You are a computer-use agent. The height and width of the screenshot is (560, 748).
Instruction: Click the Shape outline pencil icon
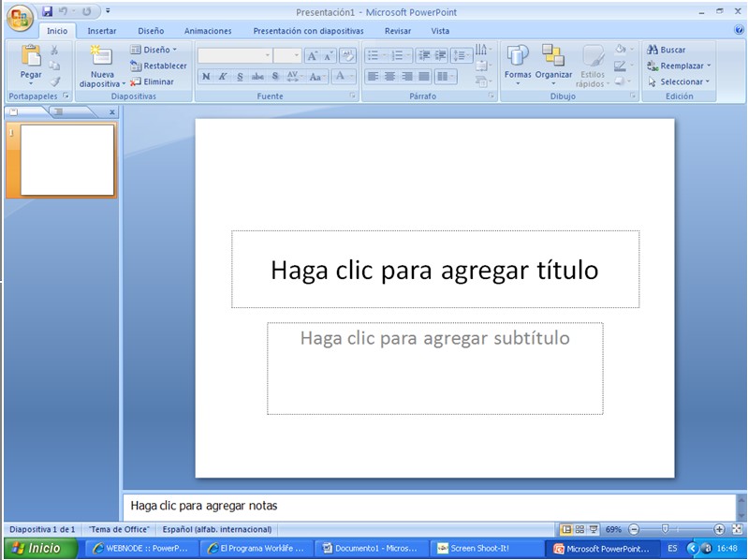point(620,66)
